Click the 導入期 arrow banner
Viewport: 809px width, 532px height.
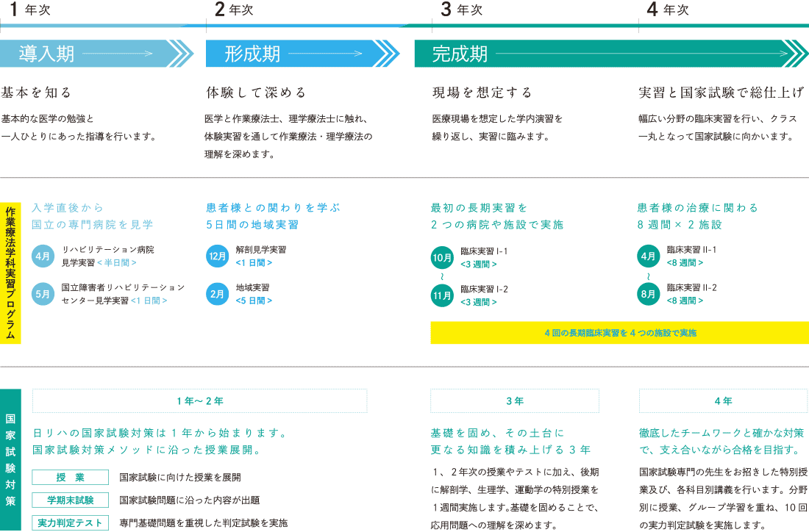96,54
